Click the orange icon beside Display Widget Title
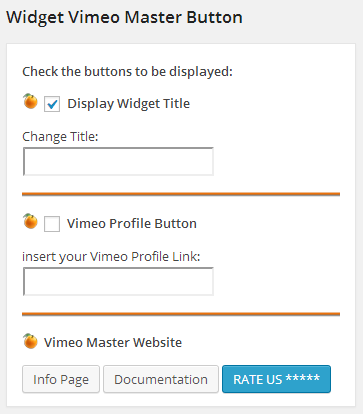 (x=30, y=101)
